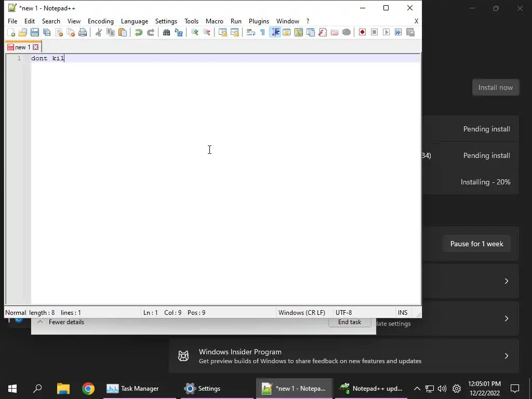Open the Document Map toolbar icon
This screenshot has height=399, width=532.
point(299,32)
